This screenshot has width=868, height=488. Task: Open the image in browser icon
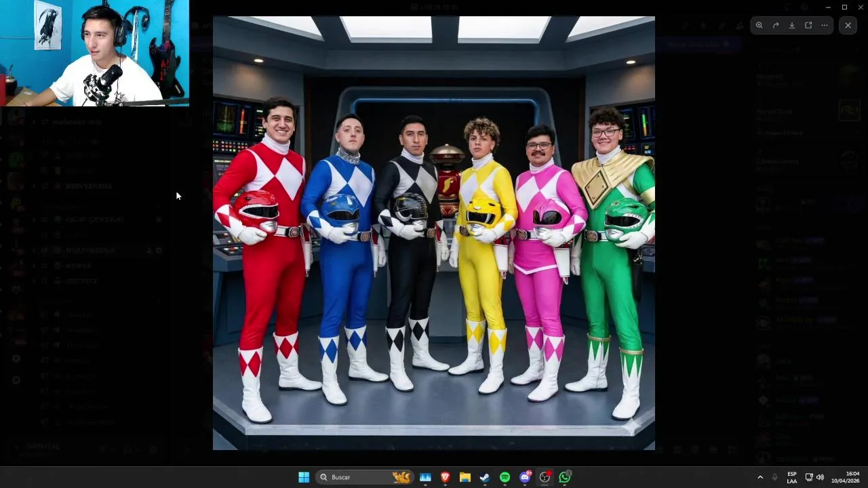[x=808, y=25]
